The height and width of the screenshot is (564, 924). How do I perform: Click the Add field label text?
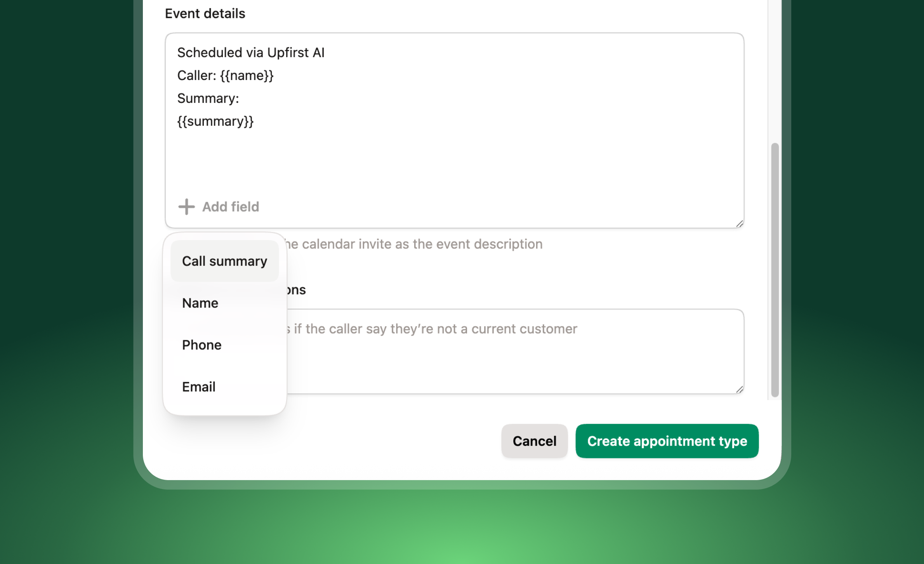[231, 207]
